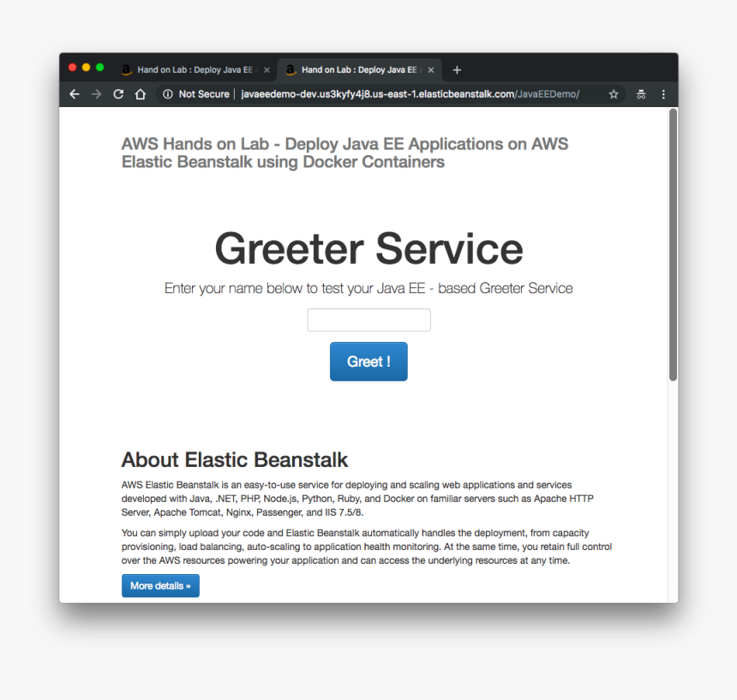The width and height of the screenshot is (737, 700).
Task: Click the name input field
Action: [369, 320]
